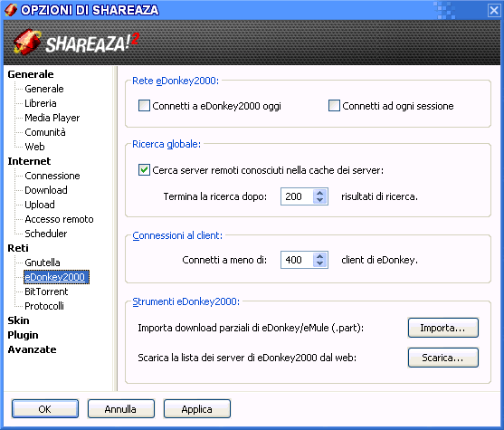Click the client limit field showing 400
This screenshot has height=430, width=504.
[x=297, y=260]
